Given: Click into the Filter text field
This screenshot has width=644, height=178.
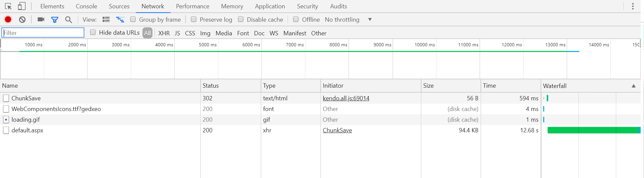Looking at the screenshot, I should click(43, 33).
